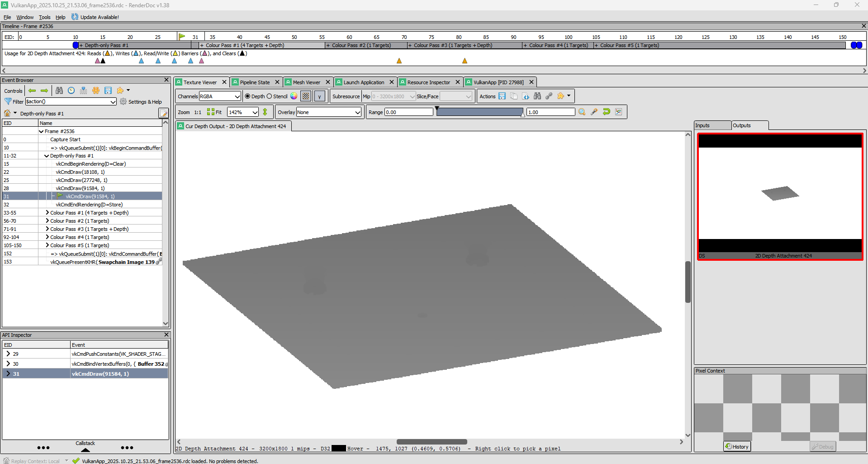This screenshot has width=868, height=464.
Task: Select the Depth radio button
Action: pyautogui.click(x=247, y=96)
